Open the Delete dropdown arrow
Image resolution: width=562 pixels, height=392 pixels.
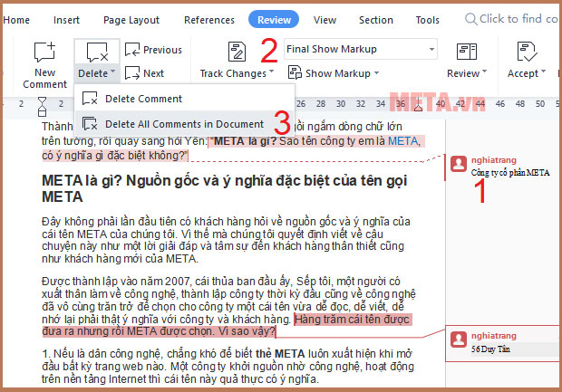(113, 72)
